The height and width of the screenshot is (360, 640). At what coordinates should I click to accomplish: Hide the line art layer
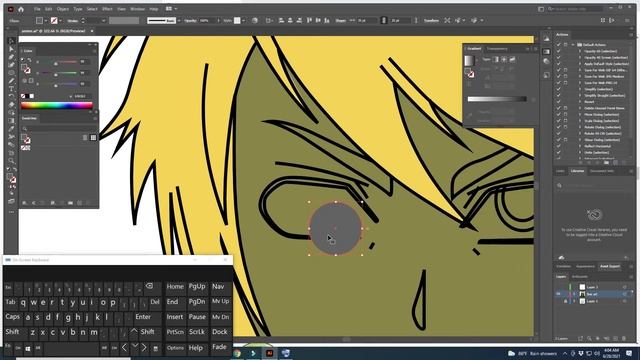click(x=558, y=294)
